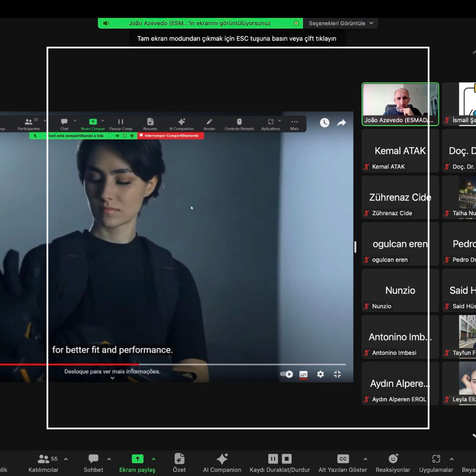Click the chevron under Desloque para ver mais informações
Image resolution: width=476 pixels, height=476 pixels.
coord(112,378)
